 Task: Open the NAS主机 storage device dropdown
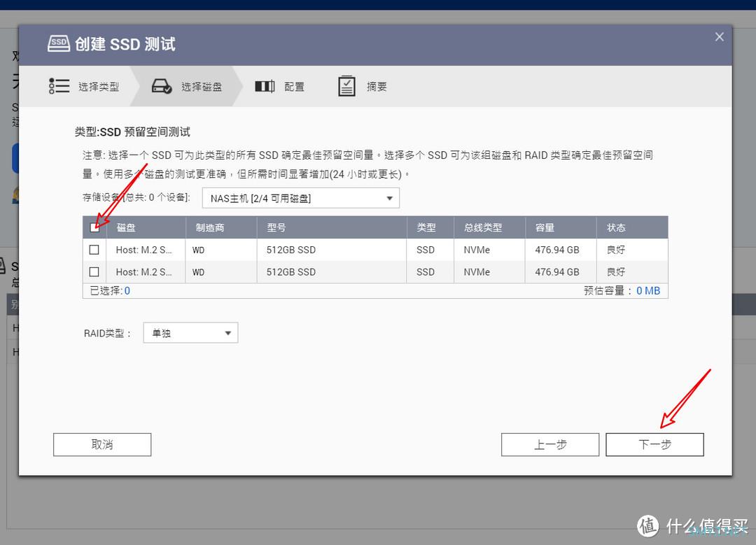coord(301,199)
